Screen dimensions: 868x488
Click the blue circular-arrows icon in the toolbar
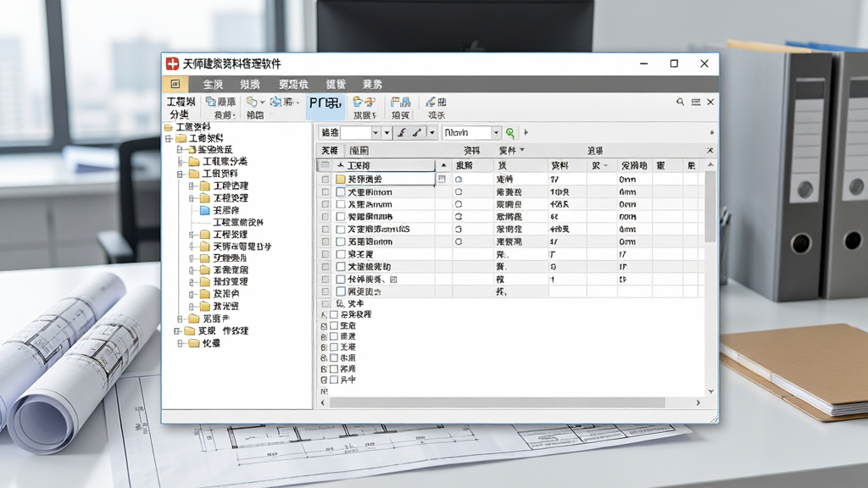tap(275, 102)
